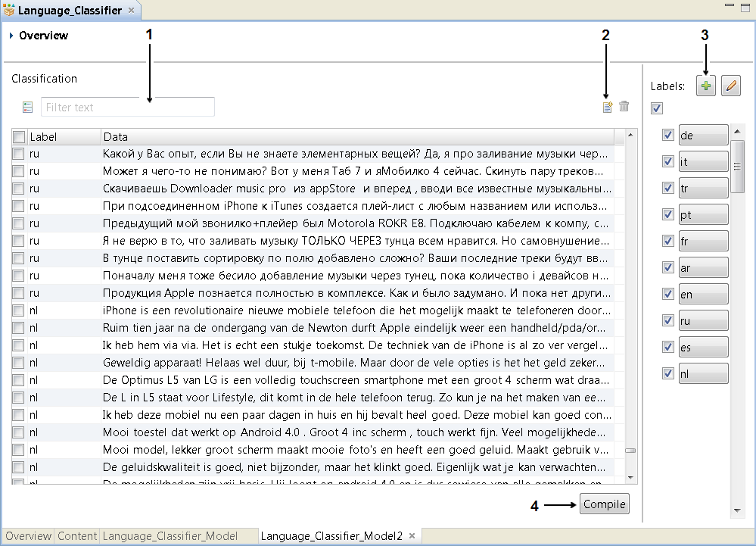The width and height of the screenshot is (756, 546).
Task: Click the 'fr' label button
Action: pyautogui.click(x=704, y=241)
